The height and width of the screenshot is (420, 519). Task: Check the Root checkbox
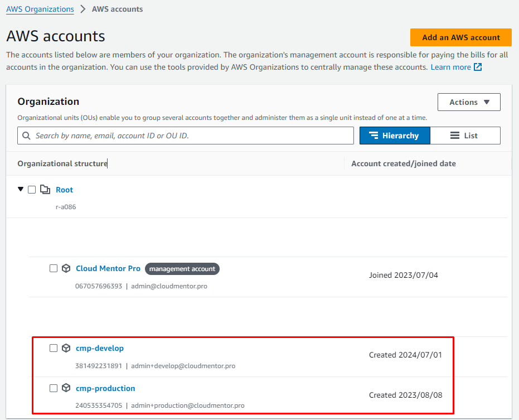point(32,190)
